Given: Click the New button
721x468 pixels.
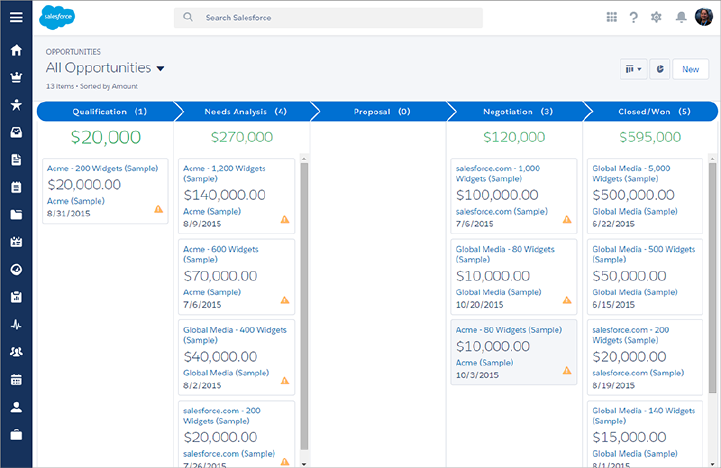Looking at the screenshot, I should (x=690, y=69).
